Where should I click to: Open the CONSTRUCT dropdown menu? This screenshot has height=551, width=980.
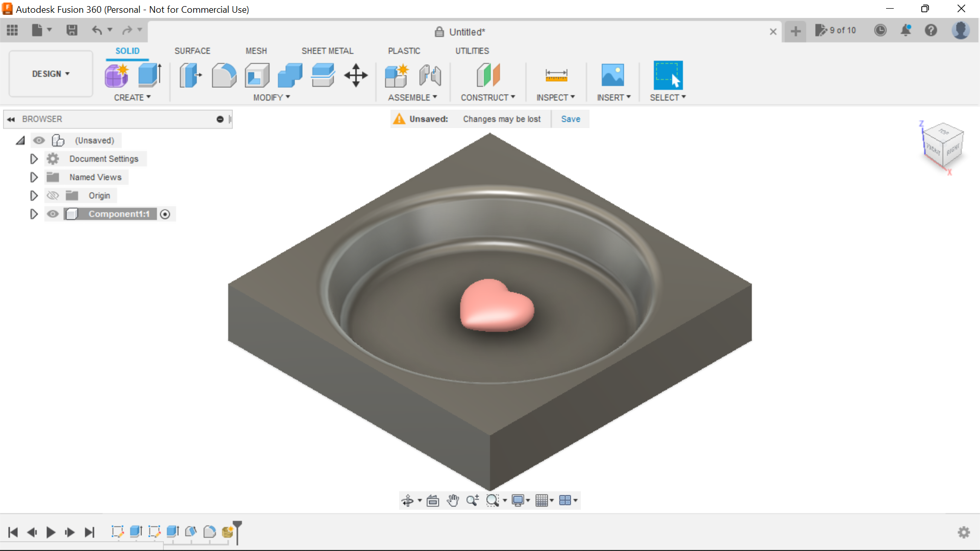(487, 97)
